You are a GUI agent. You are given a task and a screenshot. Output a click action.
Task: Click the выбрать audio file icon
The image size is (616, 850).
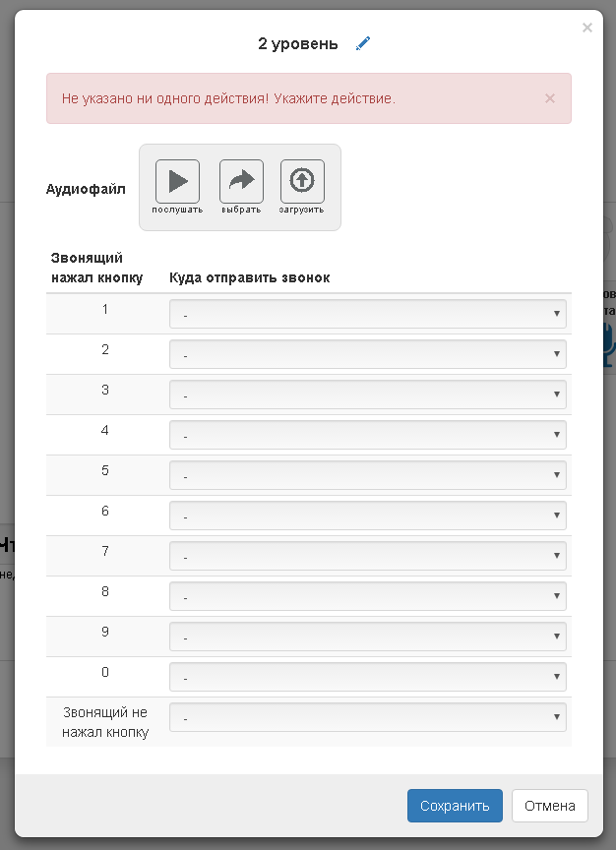point(241,182)
